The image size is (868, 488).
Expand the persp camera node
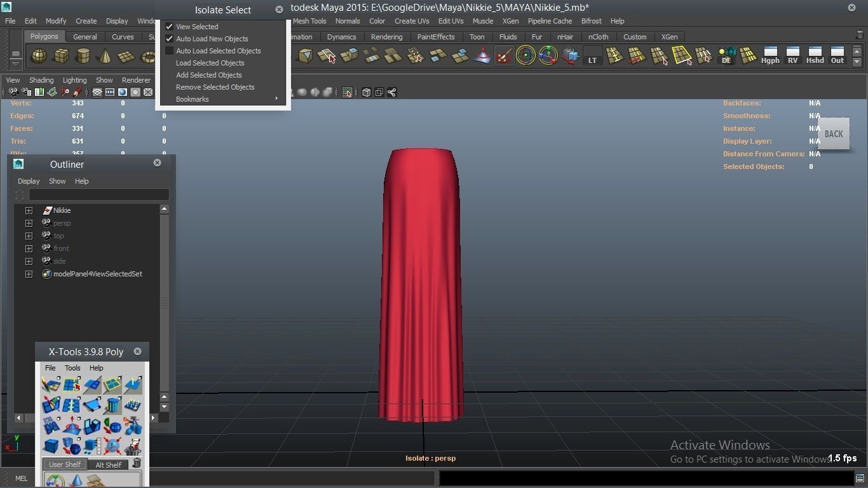[29, 223]
